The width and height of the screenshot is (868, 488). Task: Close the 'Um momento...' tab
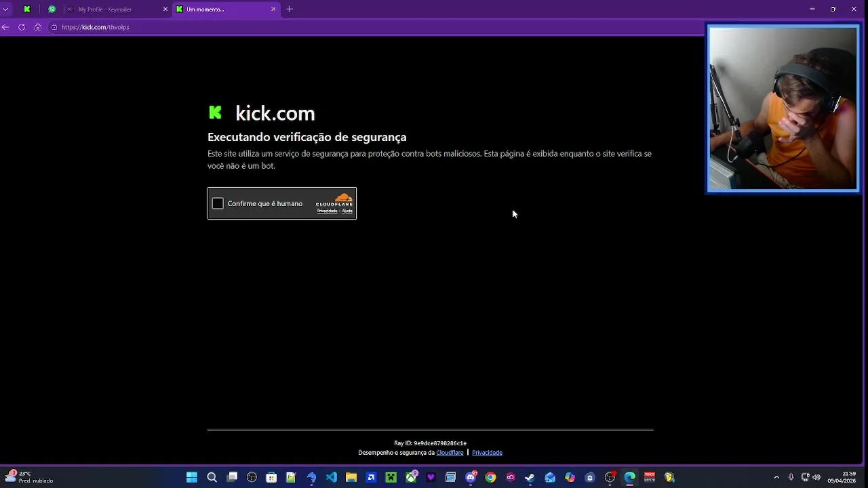[274, 9]
